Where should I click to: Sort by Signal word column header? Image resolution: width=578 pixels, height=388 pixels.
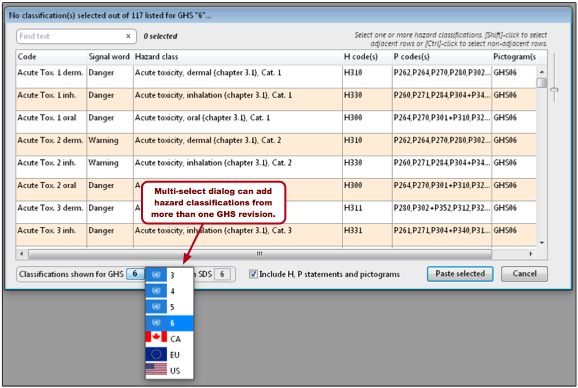[x=109, y=57]
